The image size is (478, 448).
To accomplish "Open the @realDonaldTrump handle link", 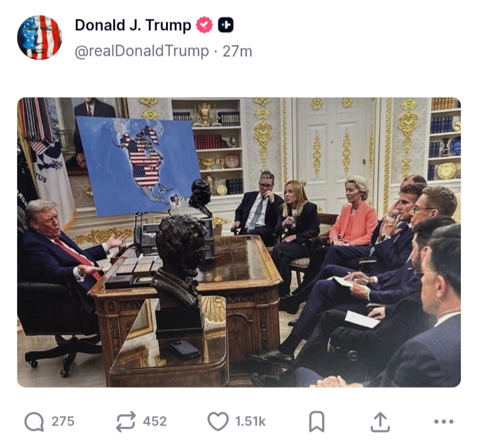I will pos(142,51).
